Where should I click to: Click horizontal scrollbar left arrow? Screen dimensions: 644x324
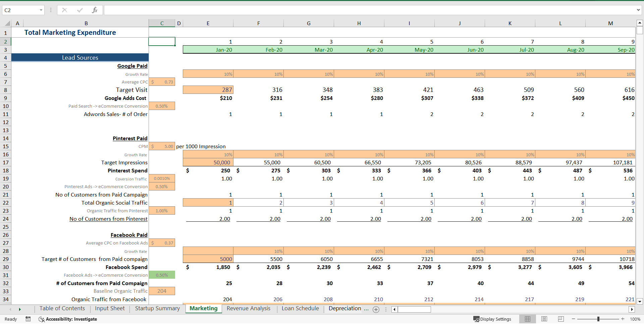394,309
